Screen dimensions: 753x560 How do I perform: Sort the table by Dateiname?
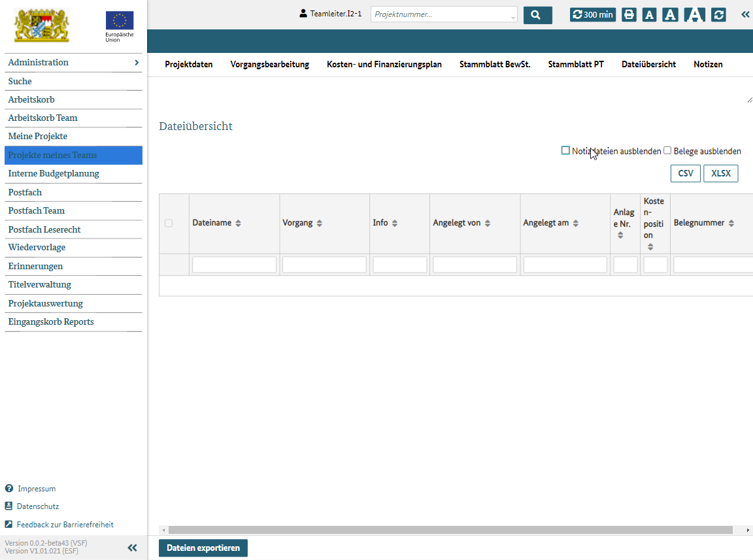coord(238,223)
